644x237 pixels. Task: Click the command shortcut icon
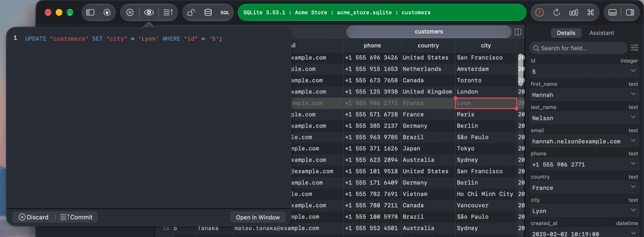tap(591, 12)
